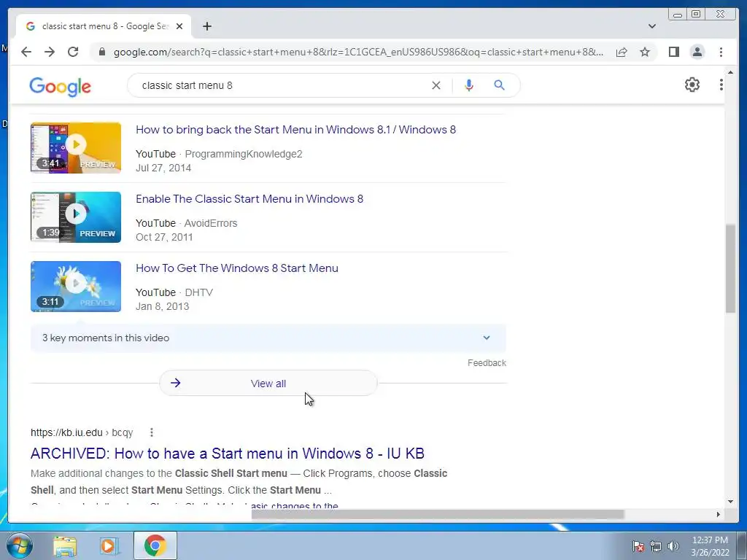Go forward to the next page
The width and height of the screenshot is (747, 560).
[x=50, y=52]
